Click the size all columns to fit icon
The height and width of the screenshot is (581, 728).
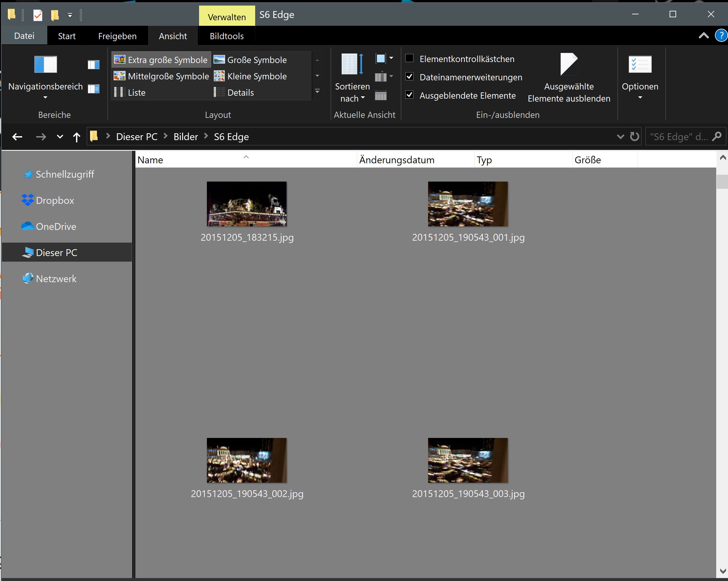(381, 96)
